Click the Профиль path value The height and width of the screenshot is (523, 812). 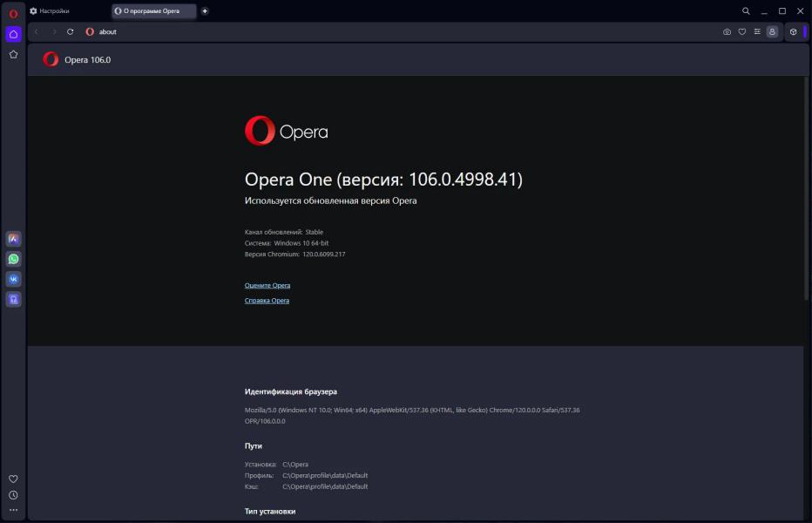coord(325,475)
